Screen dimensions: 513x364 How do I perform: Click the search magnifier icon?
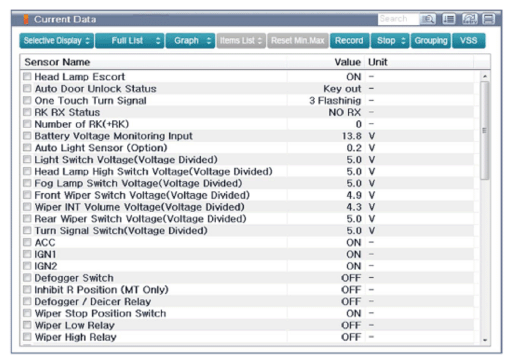pyautogui.click(x=428, y=19)
